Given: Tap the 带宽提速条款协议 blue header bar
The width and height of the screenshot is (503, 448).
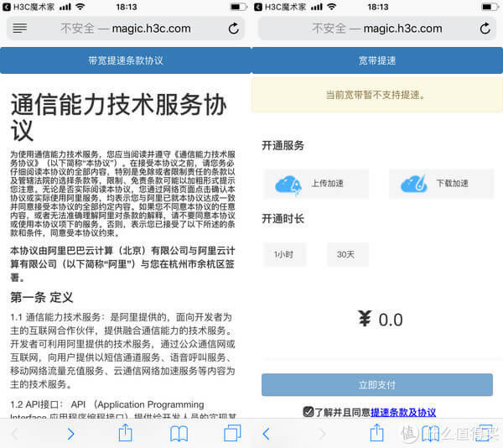Looking at the screenshot, I should pyautogui.click(x=126, y=60).
